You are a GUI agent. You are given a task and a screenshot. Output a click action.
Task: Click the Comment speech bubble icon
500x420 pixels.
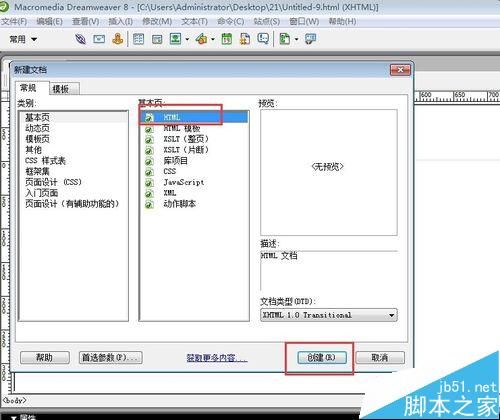263,39
